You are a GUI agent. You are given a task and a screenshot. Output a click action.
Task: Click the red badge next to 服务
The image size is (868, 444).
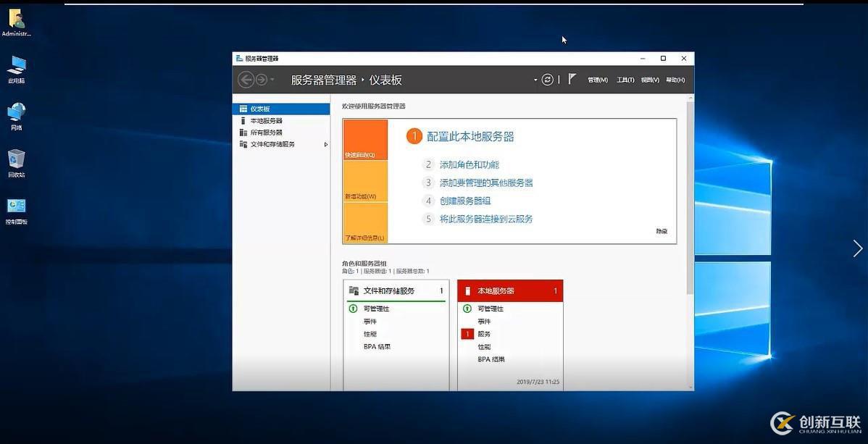(467, 334)
